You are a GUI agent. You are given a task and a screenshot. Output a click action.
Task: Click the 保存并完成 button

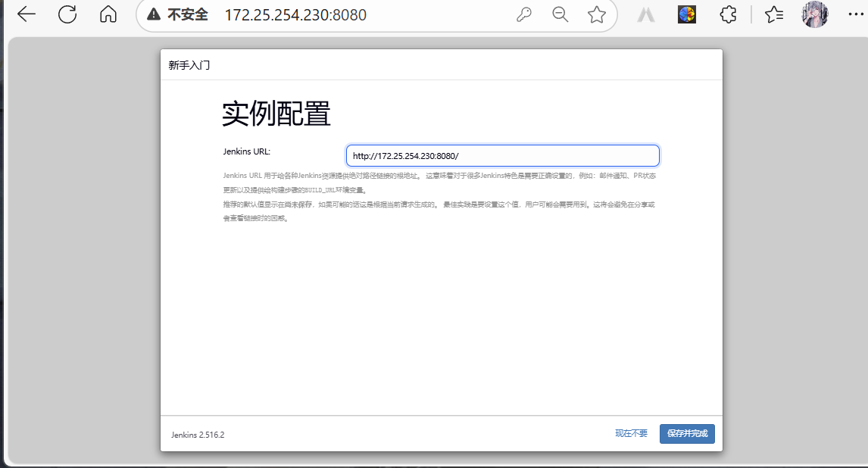(687, 434)
